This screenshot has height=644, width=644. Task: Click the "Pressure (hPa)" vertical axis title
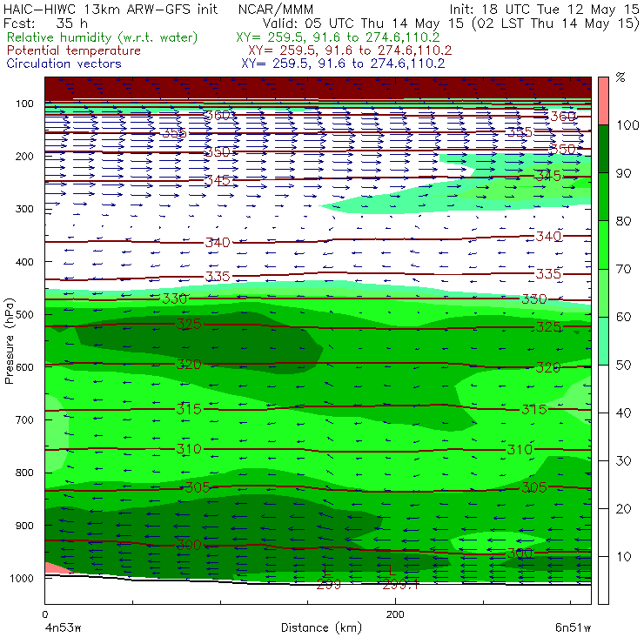(10, 341)
